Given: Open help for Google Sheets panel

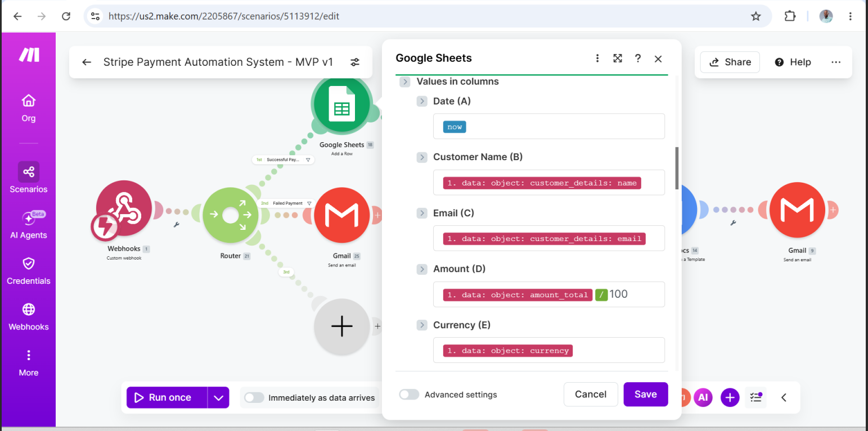Looking at the screenshot, I should tap(638, 58).
